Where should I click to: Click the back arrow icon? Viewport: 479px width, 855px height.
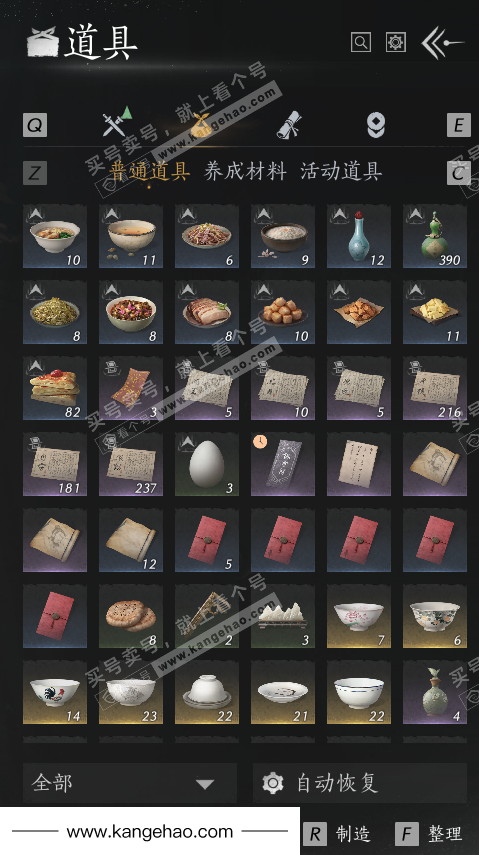click(442, 43)
